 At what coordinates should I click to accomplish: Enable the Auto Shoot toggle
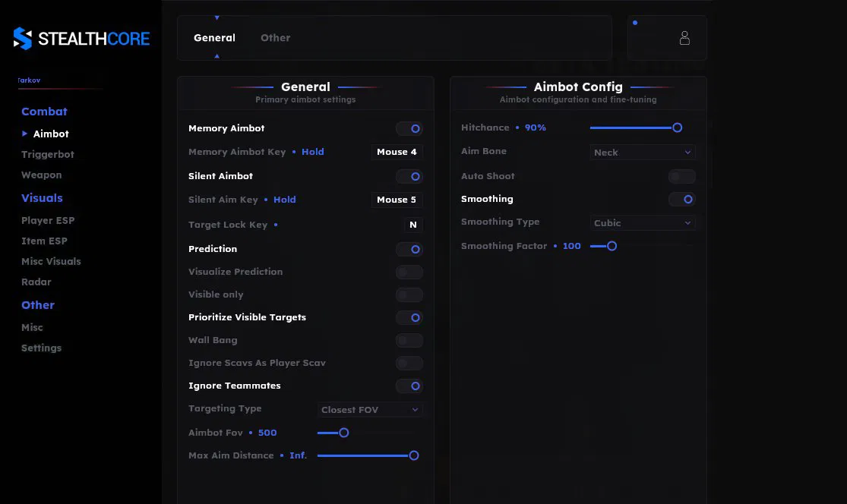pos(681,177)
